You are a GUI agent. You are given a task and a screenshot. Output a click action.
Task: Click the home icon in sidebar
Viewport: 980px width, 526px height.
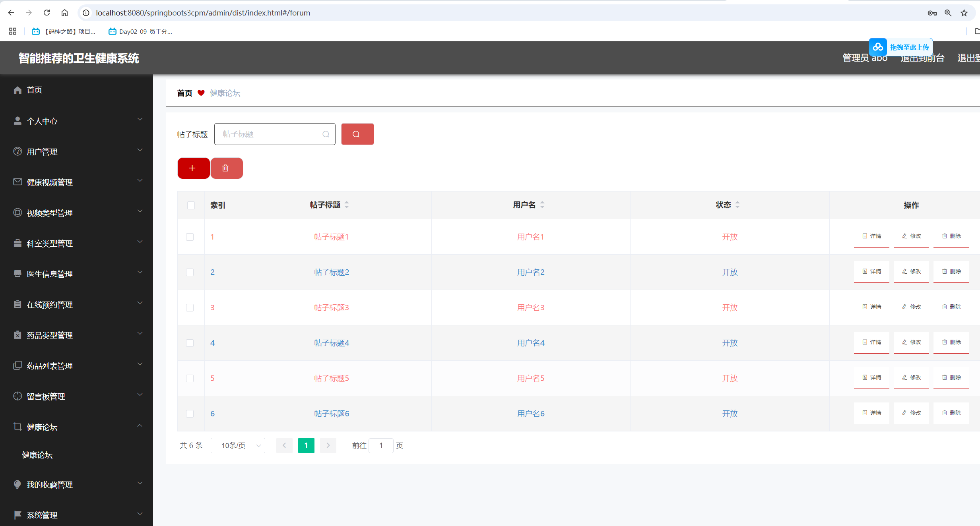(x=17, y=90)
